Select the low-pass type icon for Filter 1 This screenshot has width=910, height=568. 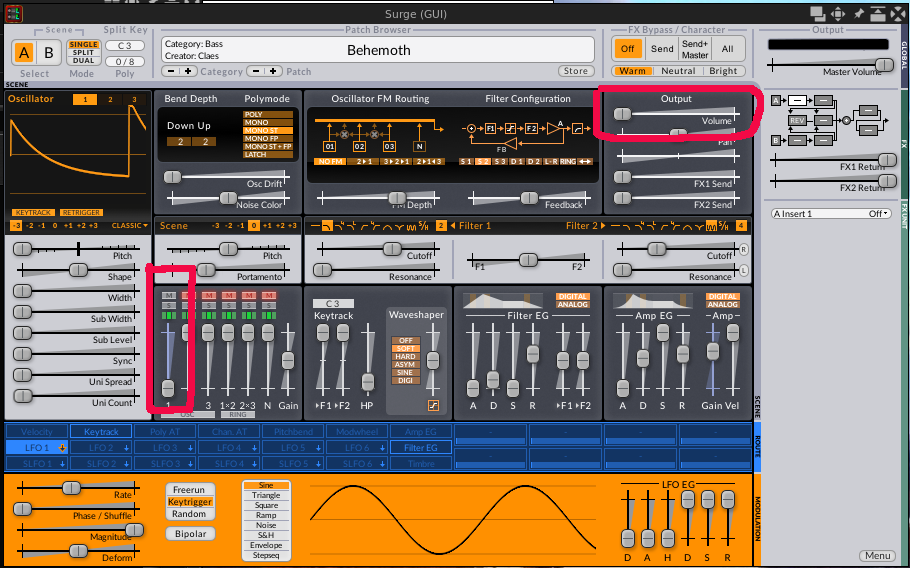[x=327, y=226]
